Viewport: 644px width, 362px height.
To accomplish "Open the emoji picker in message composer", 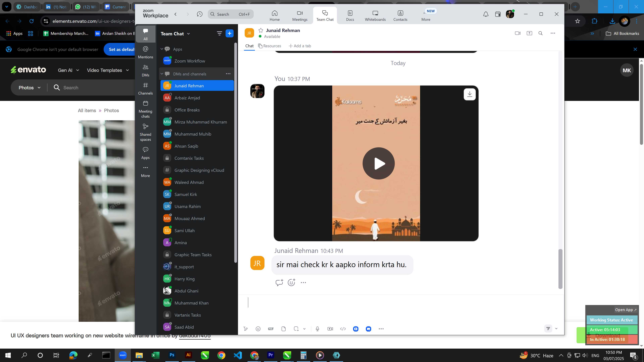I will click(x=258, y=329).
